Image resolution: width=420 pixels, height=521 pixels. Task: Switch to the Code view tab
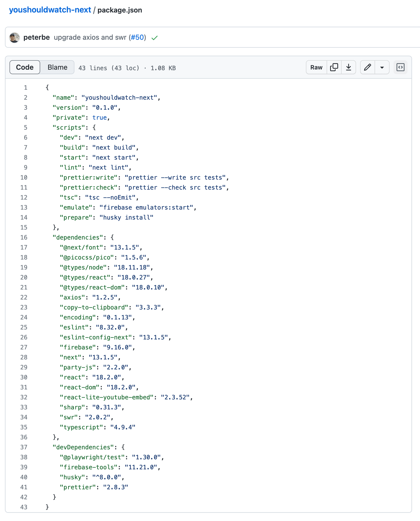(25, 67)
